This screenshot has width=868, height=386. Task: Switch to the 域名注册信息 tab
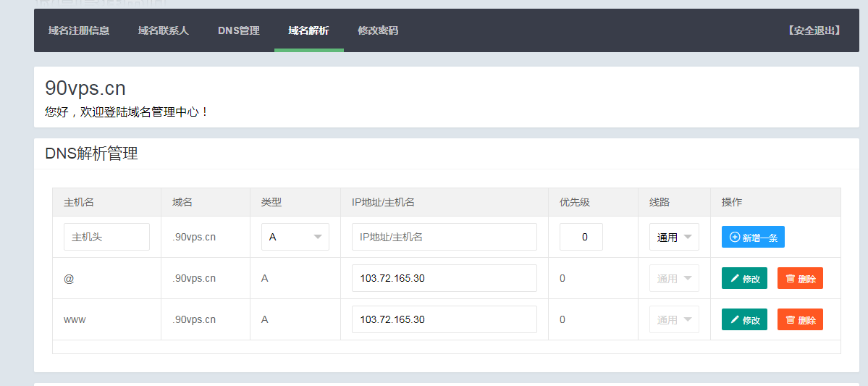click(79, 30)
